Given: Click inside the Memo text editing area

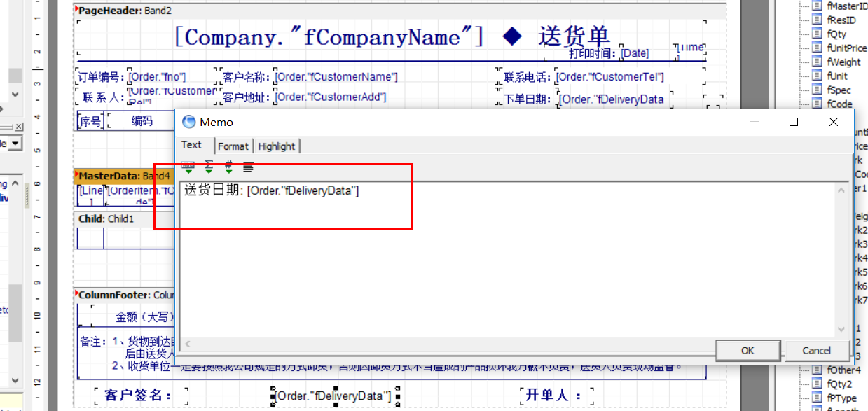Looking at the screenshot, I should point(508,259).
